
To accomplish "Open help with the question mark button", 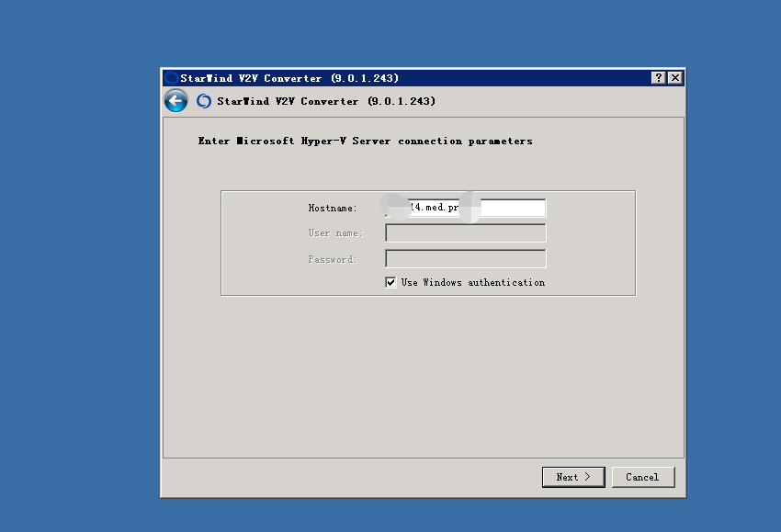I will pyautogui.click(x=659, y=78).
